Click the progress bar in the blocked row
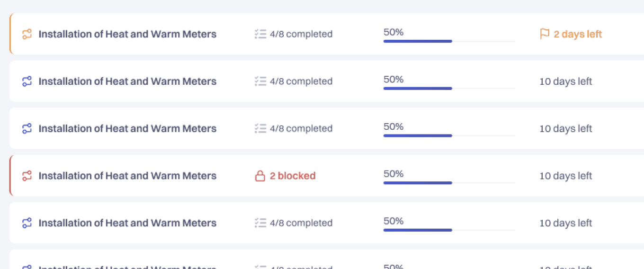644x269 pixels. click(x=449, y=183)
